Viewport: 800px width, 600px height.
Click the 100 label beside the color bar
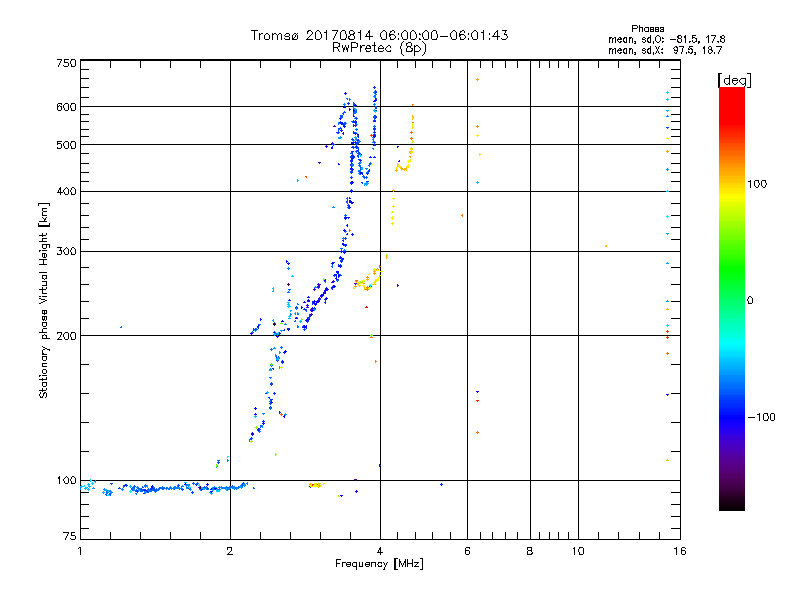[x=757, y=184]
